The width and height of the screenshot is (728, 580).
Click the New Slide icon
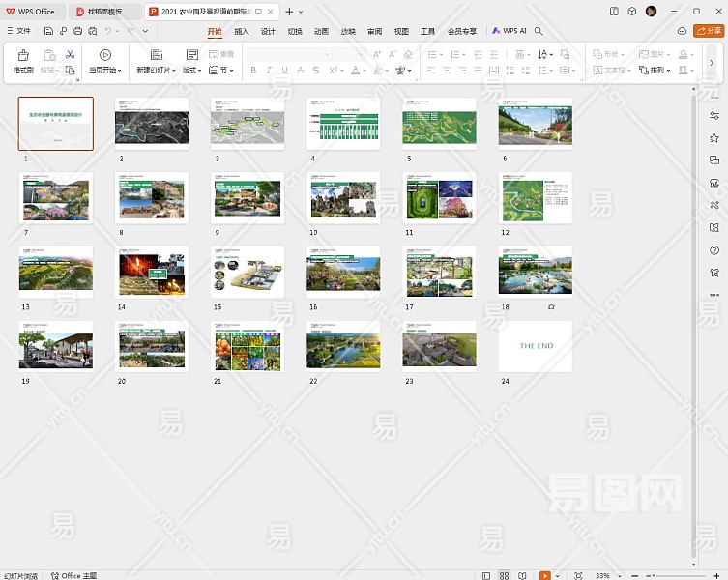156,55
